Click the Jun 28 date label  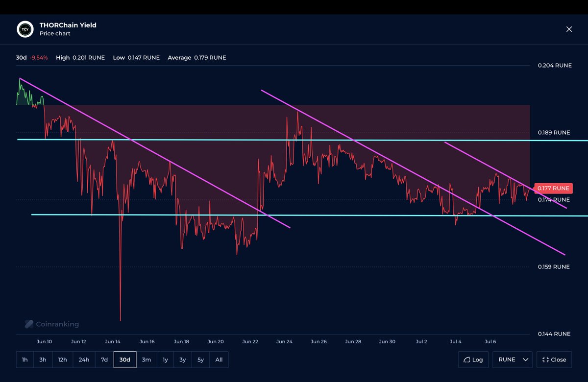(x=353, y=342)
